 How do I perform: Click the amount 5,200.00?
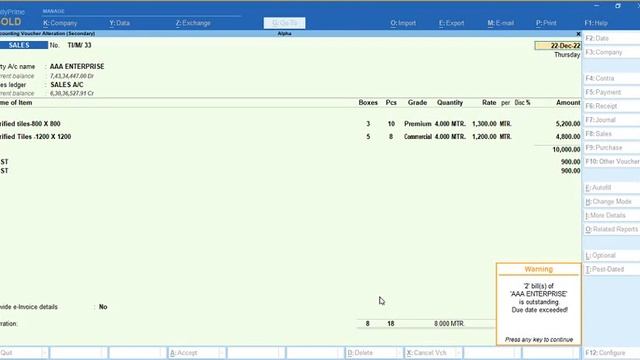coord(568,124)
